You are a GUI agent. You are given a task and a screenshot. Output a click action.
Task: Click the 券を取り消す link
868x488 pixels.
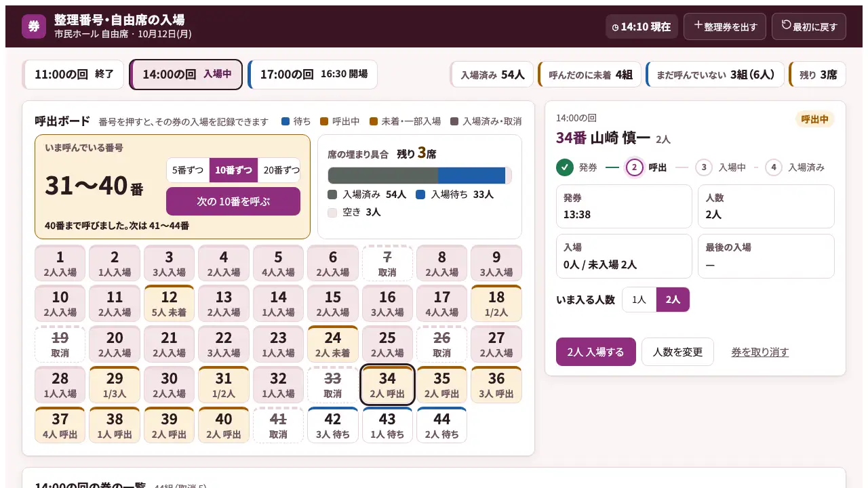point(759,352)
